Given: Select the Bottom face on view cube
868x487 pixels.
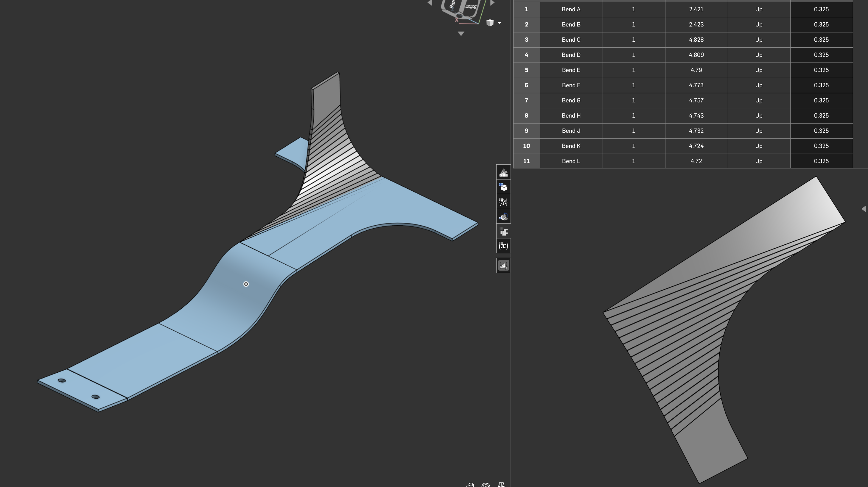Looking at the screenshot, I should 470,7.
